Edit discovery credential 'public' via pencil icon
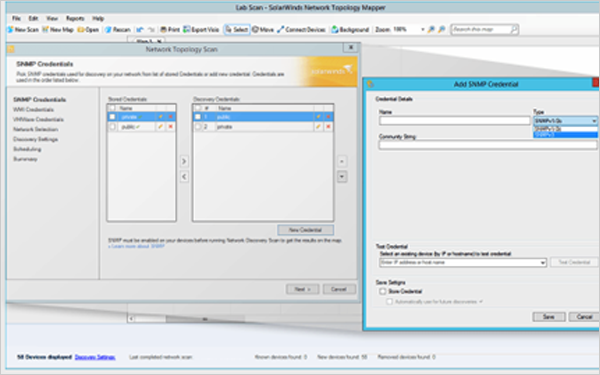The image size is (600, 375). 318,117
